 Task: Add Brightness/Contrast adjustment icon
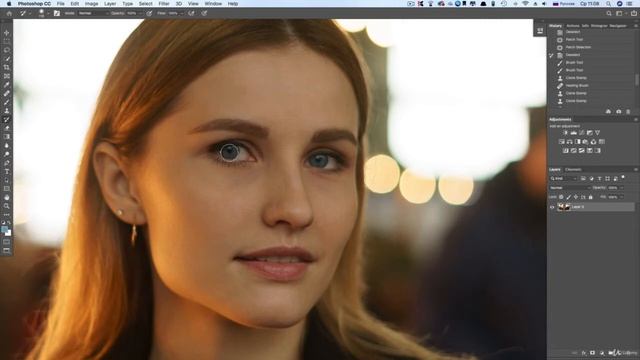click(x=565, y=133)
